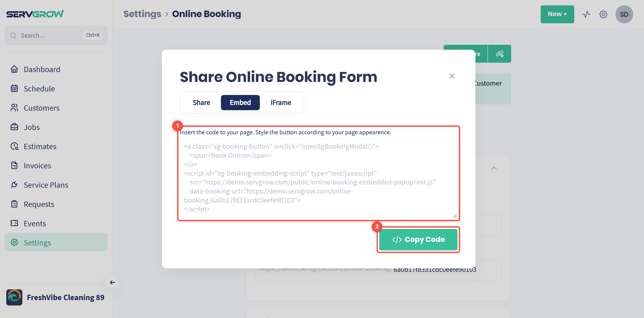Click the SD user avatar

click(624, 14)
